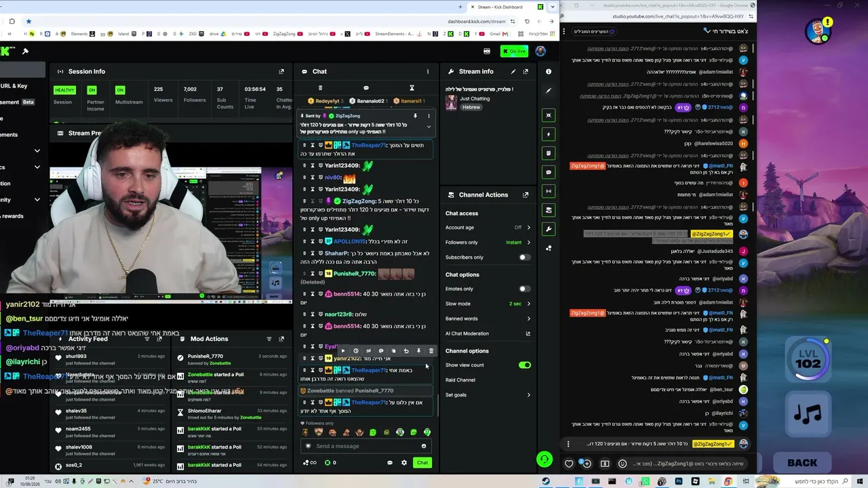Open Mod Actions filter list icon
Image resolution: width=868 pixels, height=488 pixels.
tap(269, 339)
